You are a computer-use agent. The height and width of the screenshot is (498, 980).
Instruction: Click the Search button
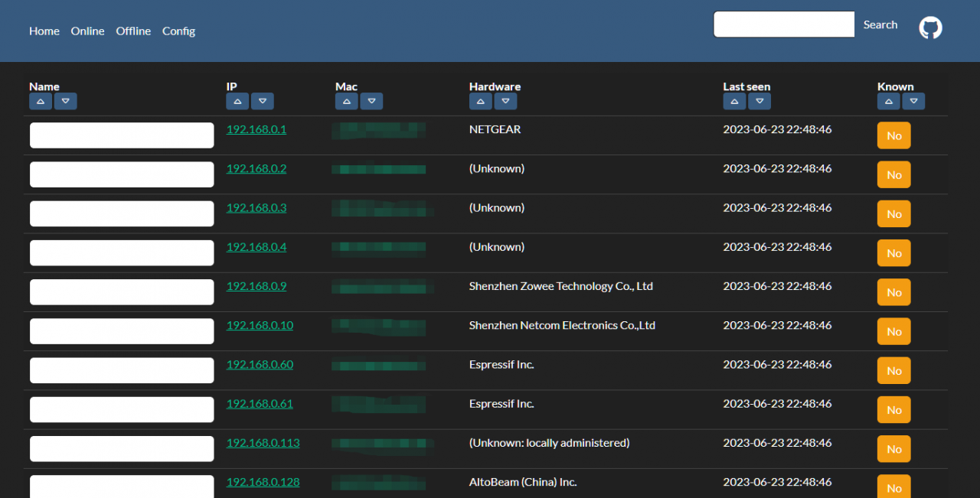tap(880, 24)
